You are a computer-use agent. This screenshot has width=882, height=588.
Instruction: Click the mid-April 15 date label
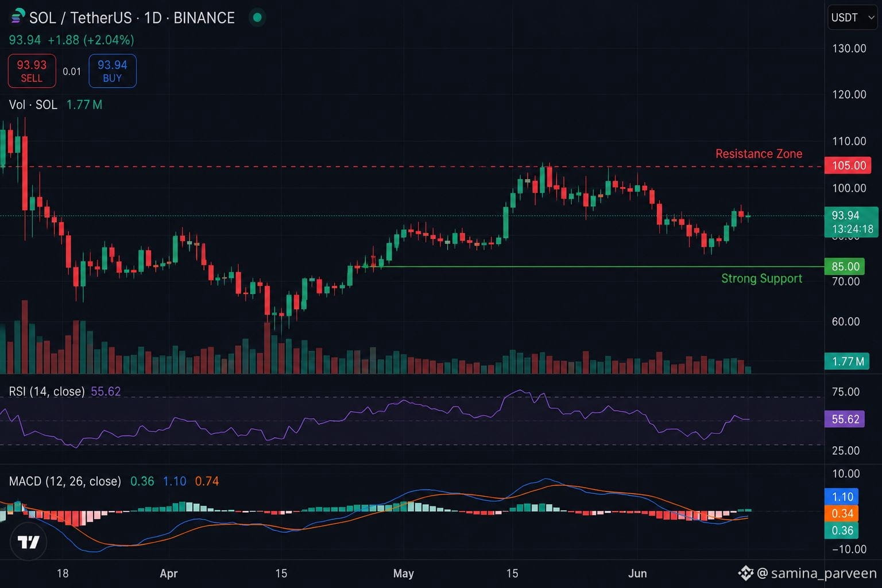click(281, 573)
